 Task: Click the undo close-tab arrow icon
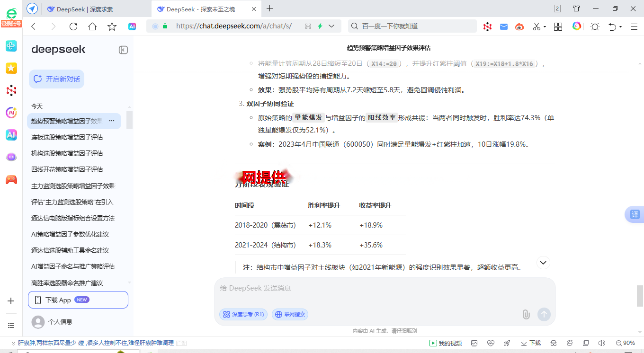[612, 26]
